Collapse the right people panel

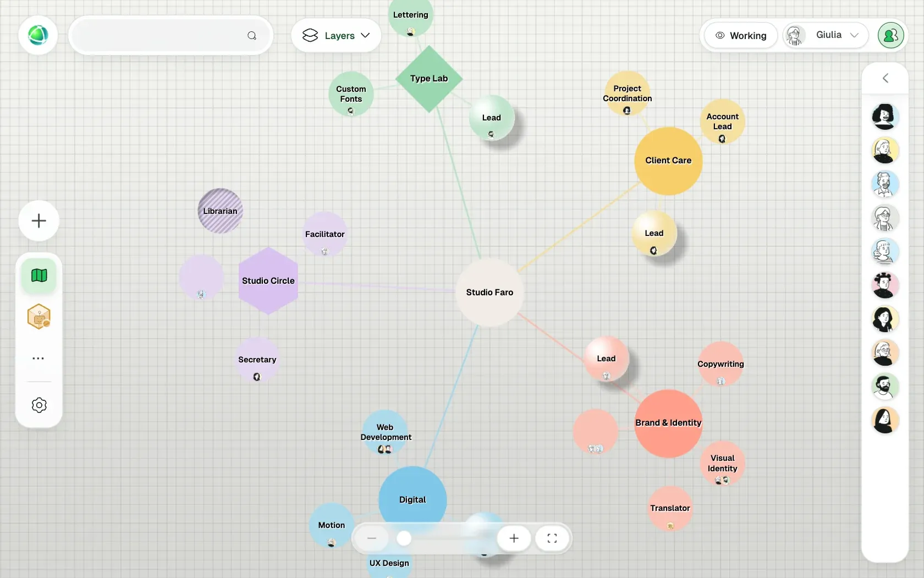tap(885, 78)
